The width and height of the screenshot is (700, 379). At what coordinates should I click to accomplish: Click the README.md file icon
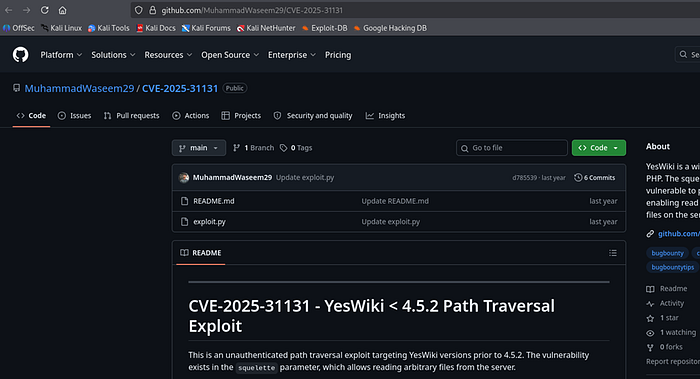[x=184, y=201]
